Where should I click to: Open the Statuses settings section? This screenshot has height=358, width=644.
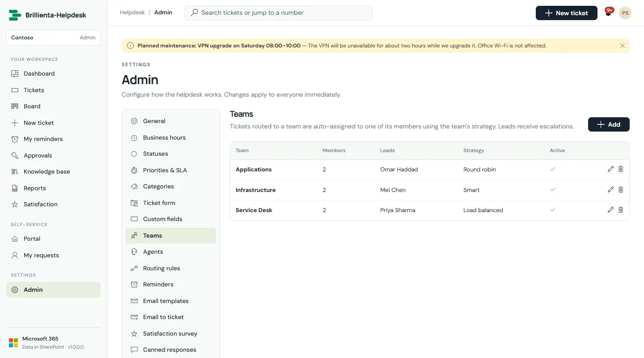[x=171, y=153]
